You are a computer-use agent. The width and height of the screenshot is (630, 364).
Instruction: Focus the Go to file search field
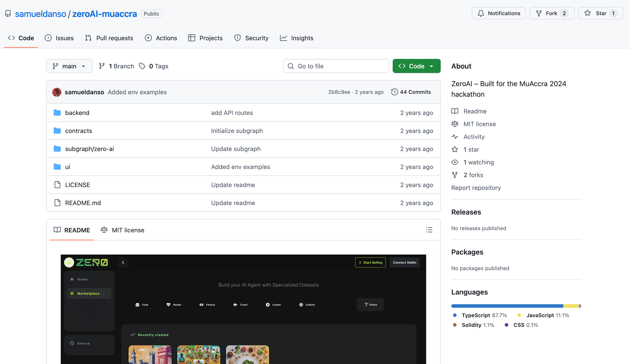pyautogui.click(x=336, y=66)
